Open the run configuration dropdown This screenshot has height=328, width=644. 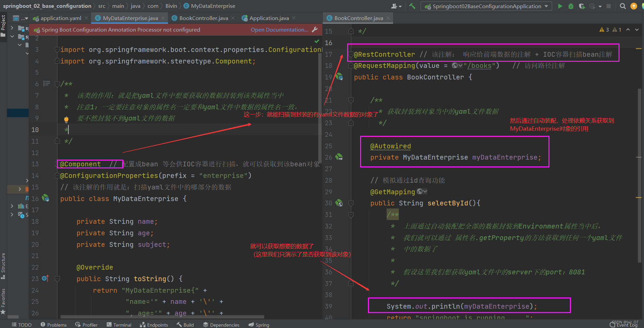coord(546,6)
